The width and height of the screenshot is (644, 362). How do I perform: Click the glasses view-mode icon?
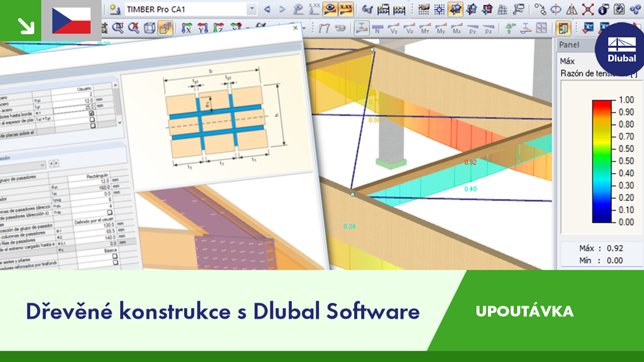click(x=367, y=9)
